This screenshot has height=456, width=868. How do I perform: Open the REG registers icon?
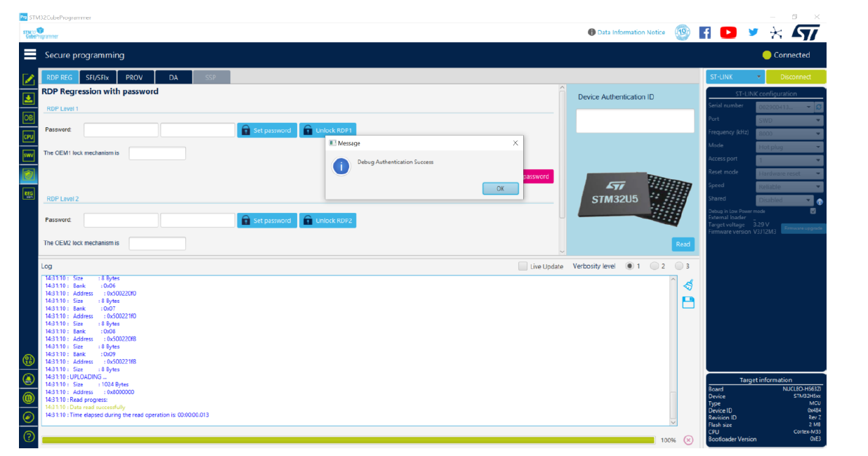29,193
